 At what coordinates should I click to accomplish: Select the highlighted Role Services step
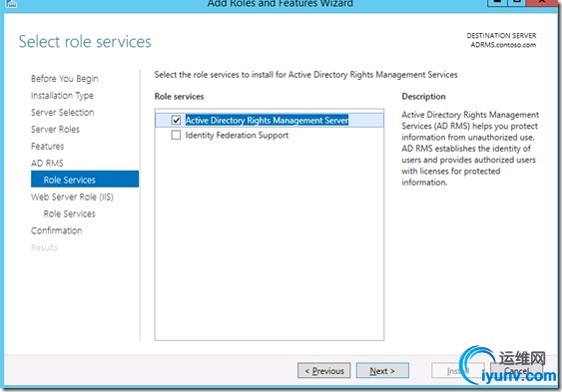pyautogui.click(x=85, y=179)
